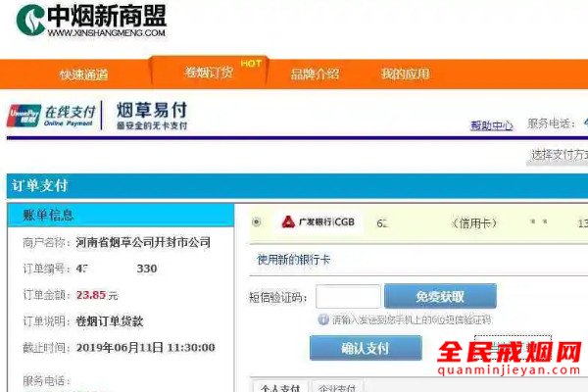Click the 免费获取 SMS code button
Screen dimensions: 588x392
tap(440, 296)
